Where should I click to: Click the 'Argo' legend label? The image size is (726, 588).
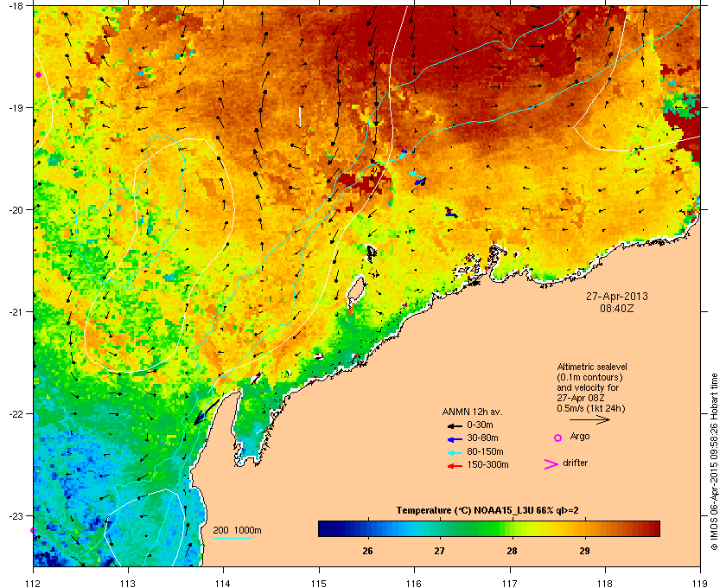580,437
